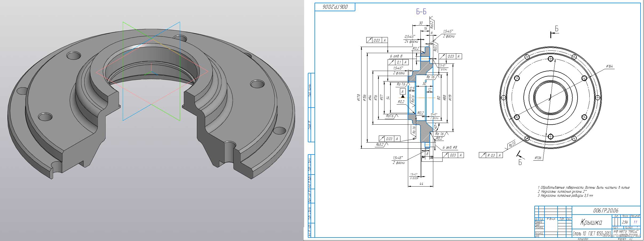Select the Б–Б section view title
The image size is (644, 241).
pyautogui.click(x=421, y=12)
